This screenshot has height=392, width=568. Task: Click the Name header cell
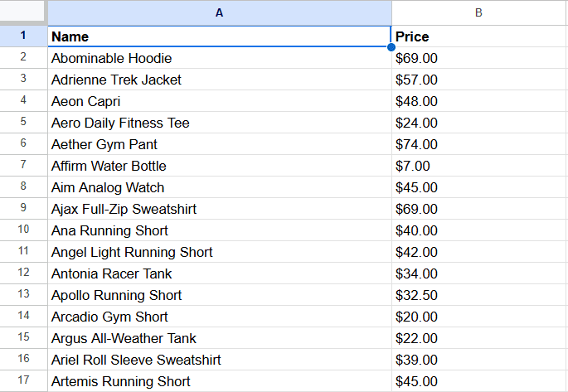(220, 36)
